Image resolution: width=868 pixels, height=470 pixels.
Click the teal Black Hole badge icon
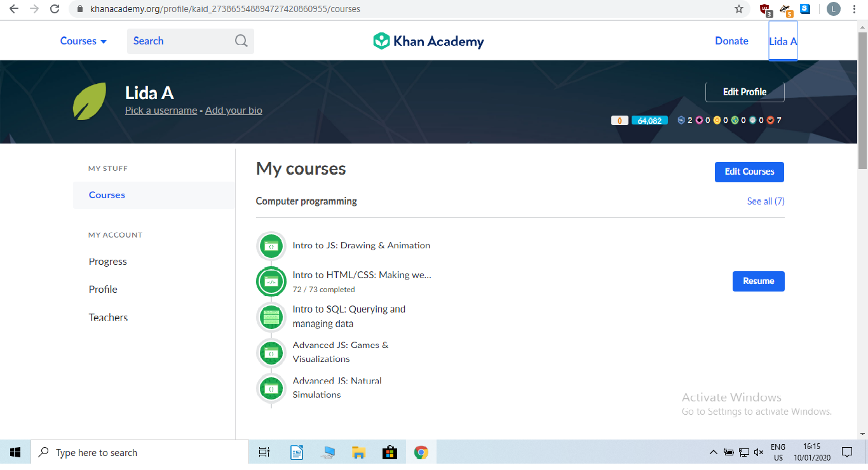point(752,120)
